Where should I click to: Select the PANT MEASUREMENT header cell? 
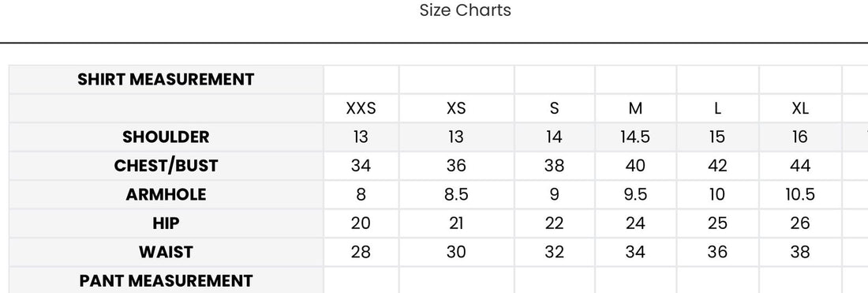tap(166, 280)
